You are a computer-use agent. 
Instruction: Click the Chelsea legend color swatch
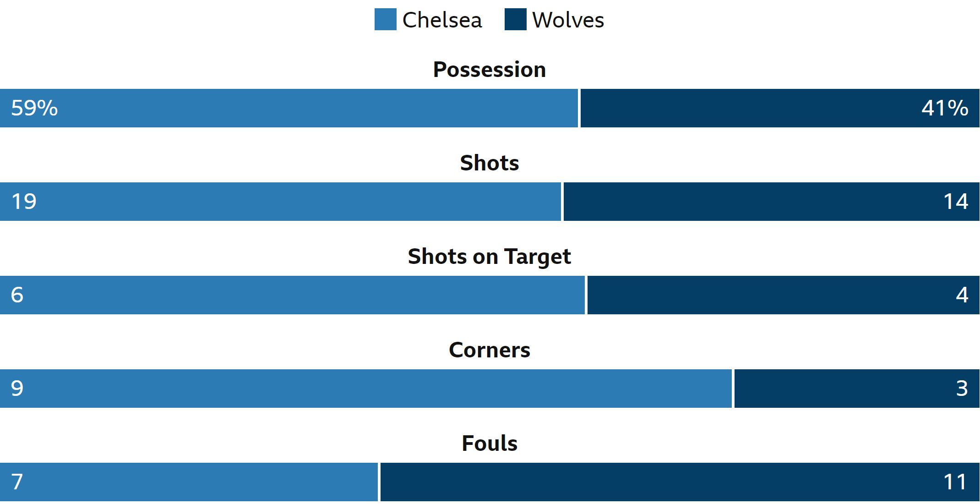pyautogui.click(x=385, y=20)
